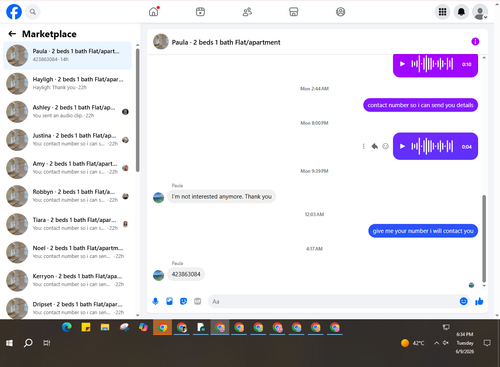Select 'give me your number' message

423,231
